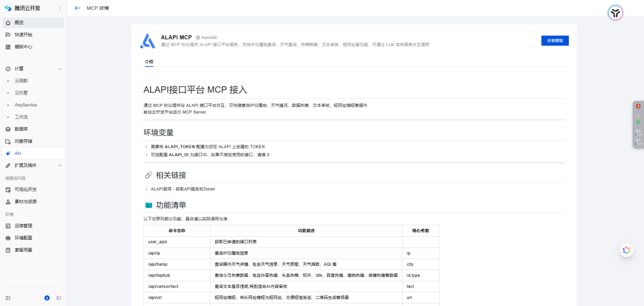Collapse the 计算 section chevron

(60, 69)
